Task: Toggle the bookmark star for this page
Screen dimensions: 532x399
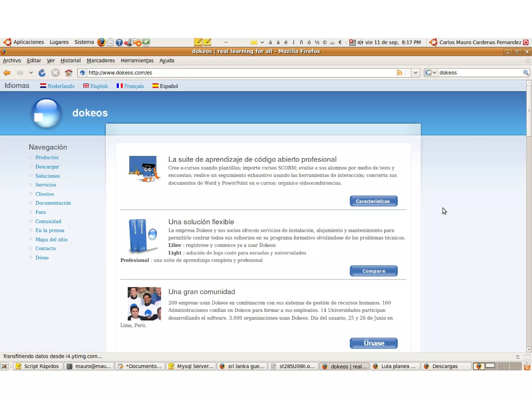Action: point(407,73)
